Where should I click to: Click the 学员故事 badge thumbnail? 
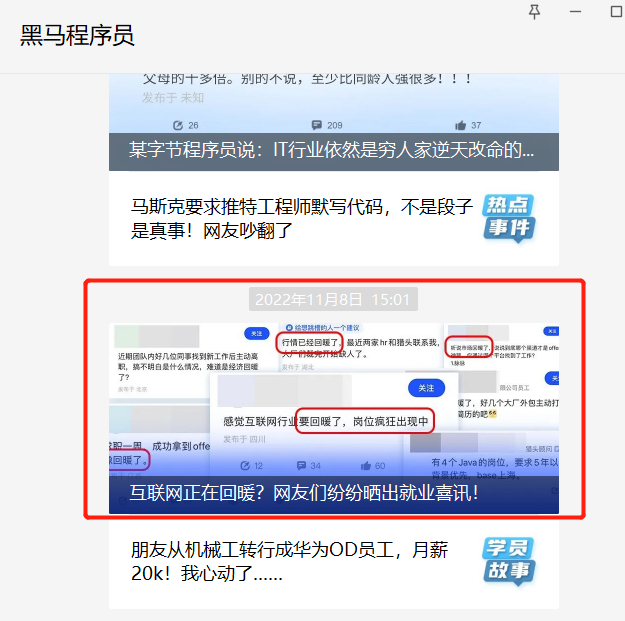point(509,562)
